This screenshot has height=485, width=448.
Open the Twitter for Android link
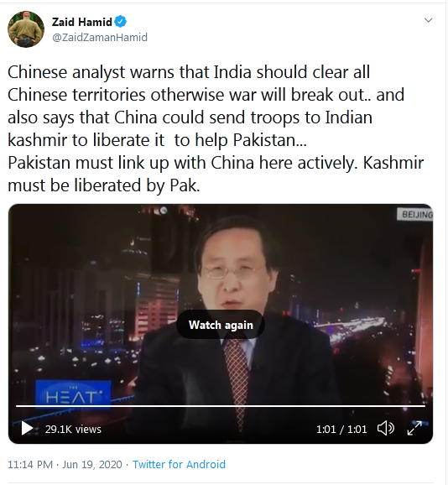pos(179,464)
